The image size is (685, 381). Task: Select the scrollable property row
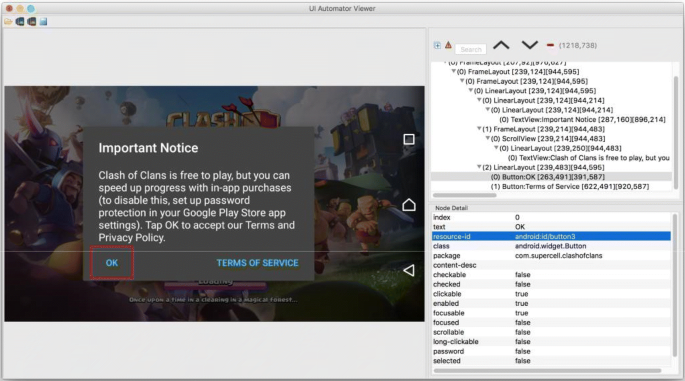click(x=551, y=332)
